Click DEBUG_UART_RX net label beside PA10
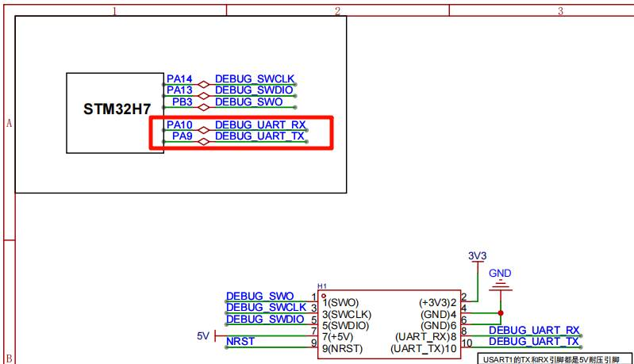Image resolution: width=634 pixels, height=364 pixels. (x=260, y=125)
